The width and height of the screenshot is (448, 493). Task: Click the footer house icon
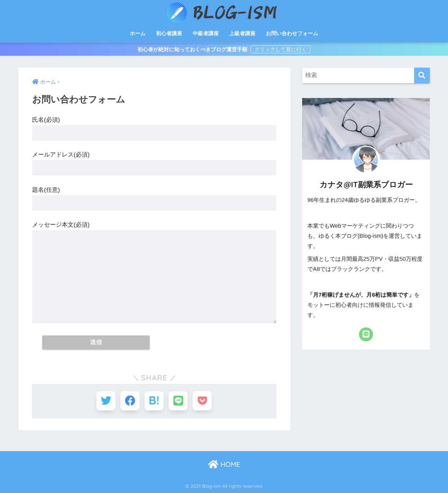[213, 464]
